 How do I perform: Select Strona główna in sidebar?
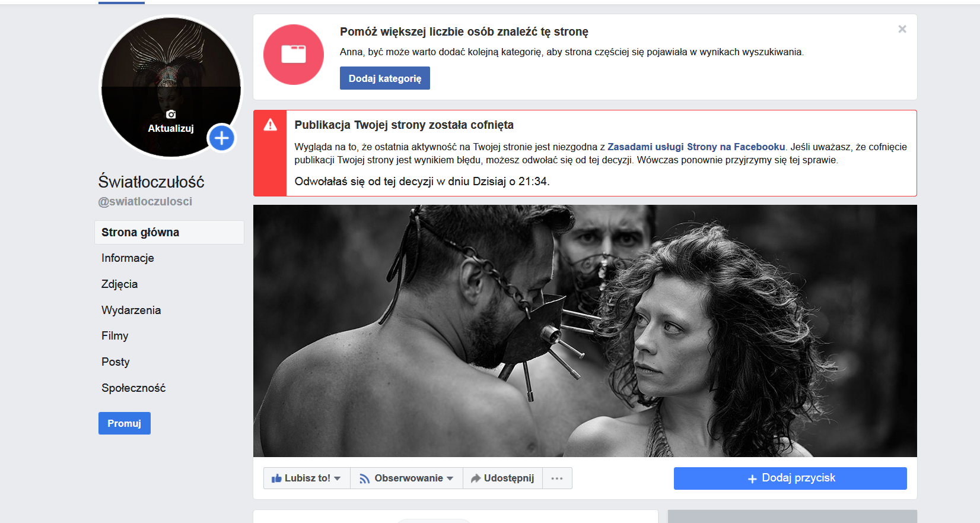click(x=140, y=233)
